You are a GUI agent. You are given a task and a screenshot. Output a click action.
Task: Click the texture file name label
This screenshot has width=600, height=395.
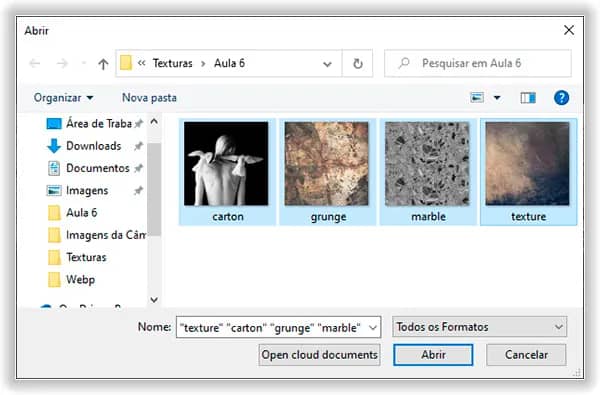tap(529, 217)
